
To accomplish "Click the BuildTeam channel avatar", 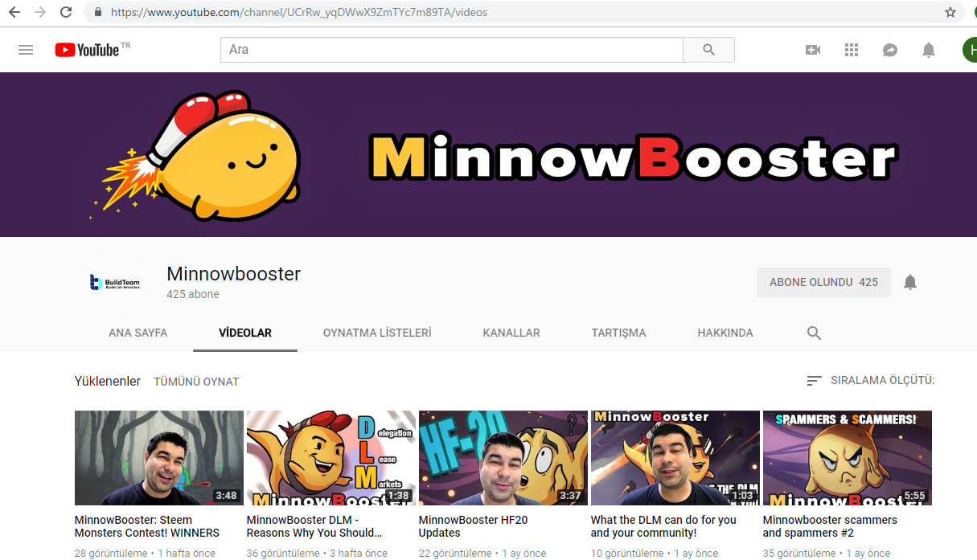I will point(115,282).
